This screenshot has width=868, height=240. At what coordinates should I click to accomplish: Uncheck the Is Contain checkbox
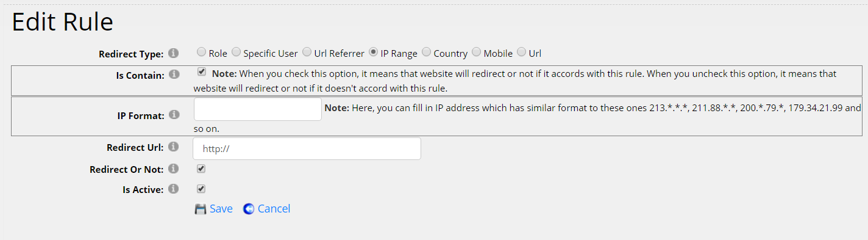(202, 72)
